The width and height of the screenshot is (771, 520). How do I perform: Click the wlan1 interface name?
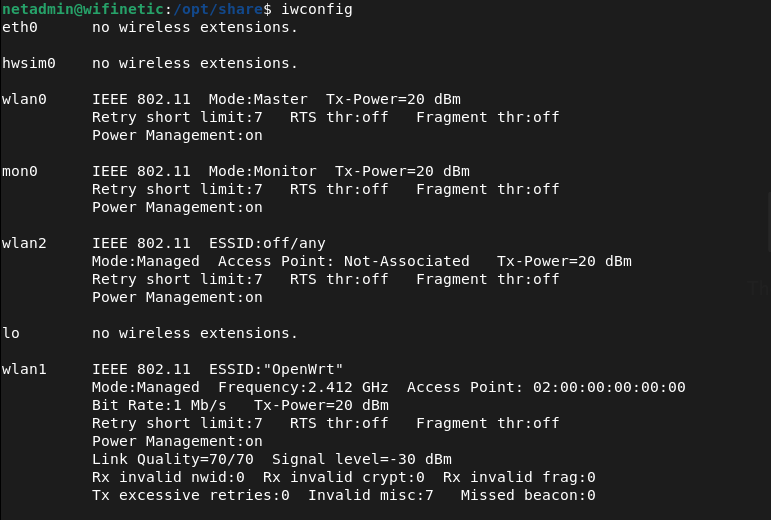click(24, 369)
